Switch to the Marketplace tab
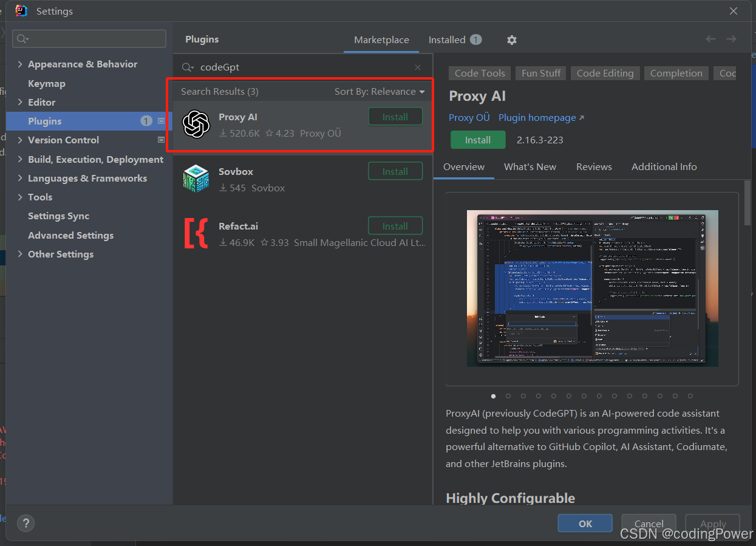This screenshot has height=546, width=756. [x=381, y=39]
